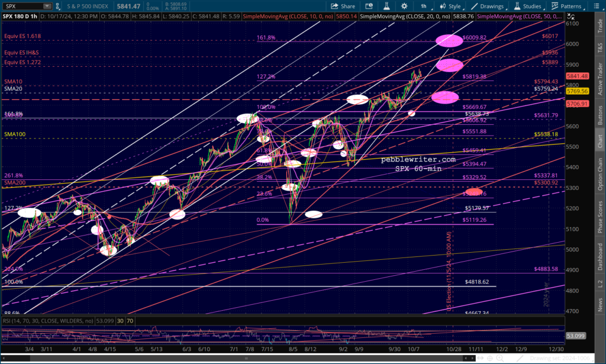Select the Equiv ES IH&S label
The width and height of the screenshot is (606, 364).
coord(21,53)
